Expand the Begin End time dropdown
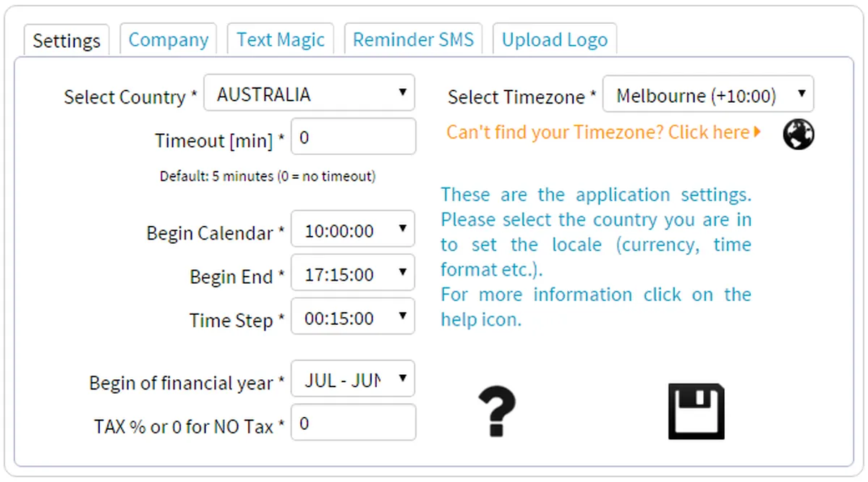Screen dimensions: 868x482 point(353,275)
